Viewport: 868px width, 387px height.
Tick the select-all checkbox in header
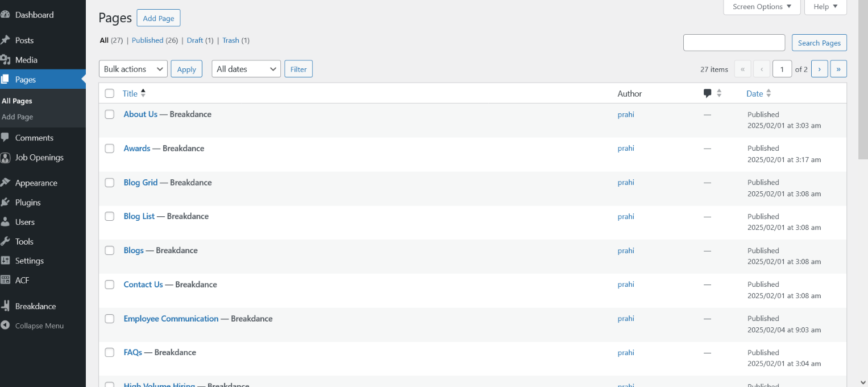pyautogui.click(x=110, y=93)
